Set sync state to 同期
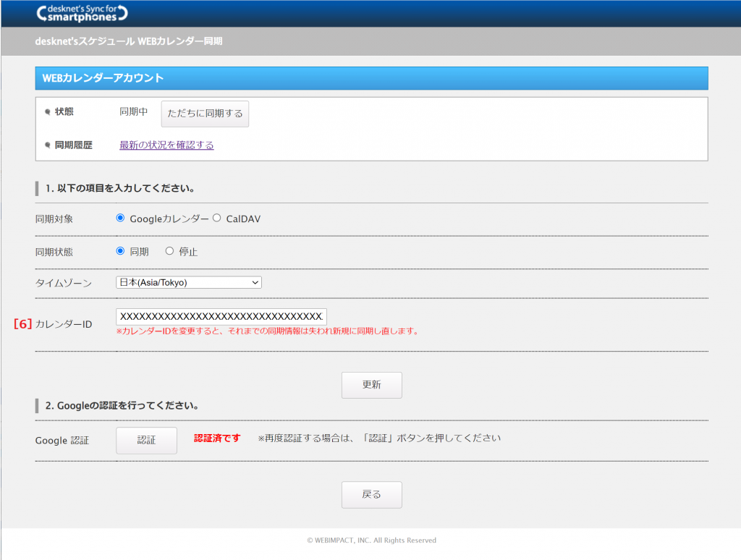 pos(121,251)
